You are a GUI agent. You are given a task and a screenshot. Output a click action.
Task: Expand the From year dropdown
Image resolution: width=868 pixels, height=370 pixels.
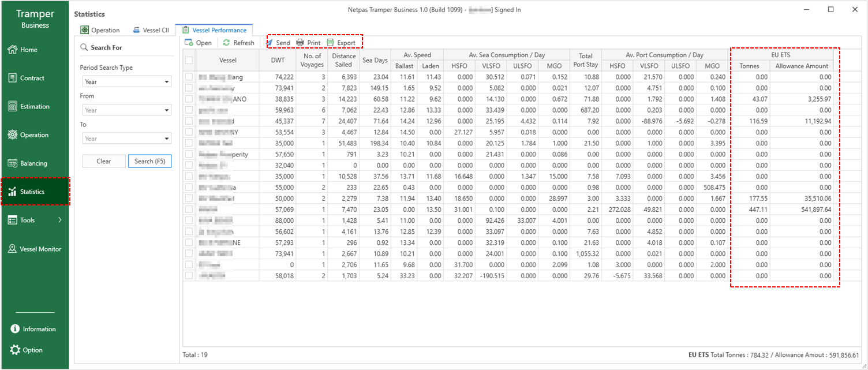click(x=125, y=110)
